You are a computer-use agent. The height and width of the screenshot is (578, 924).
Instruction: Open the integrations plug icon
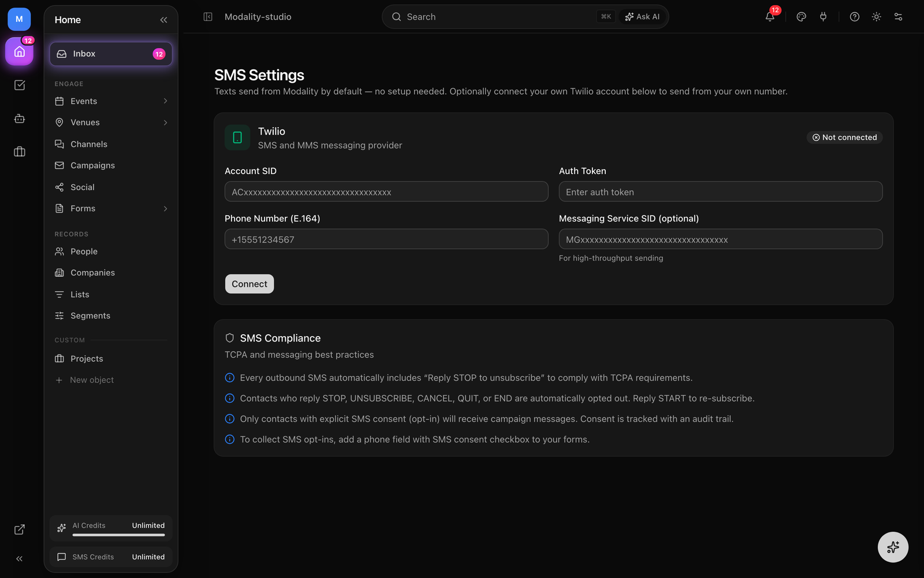point(823,17)
